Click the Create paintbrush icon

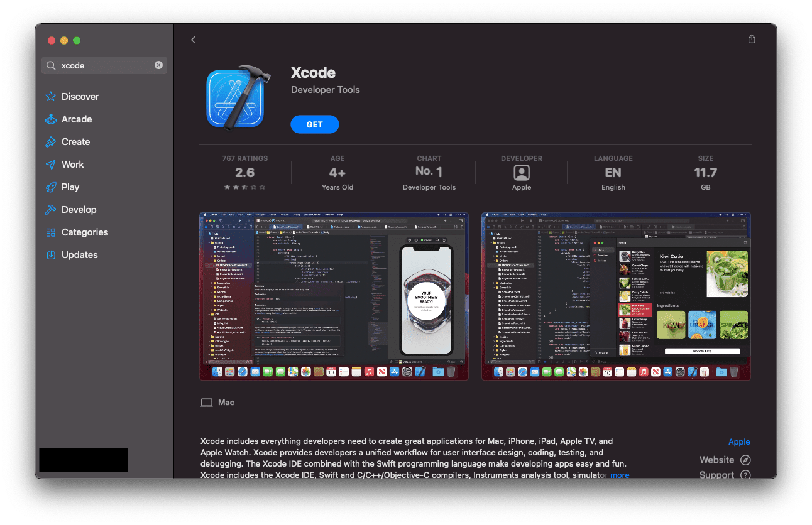[51, 142]
